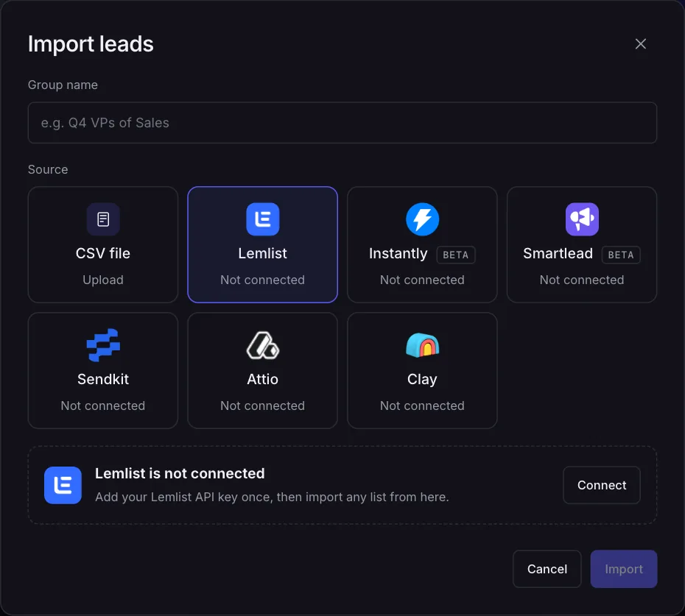This screenshot has width=685, height=616.
Task: Click the "Lemlist is not connected" heading
Action: click(x=180, y=473)
